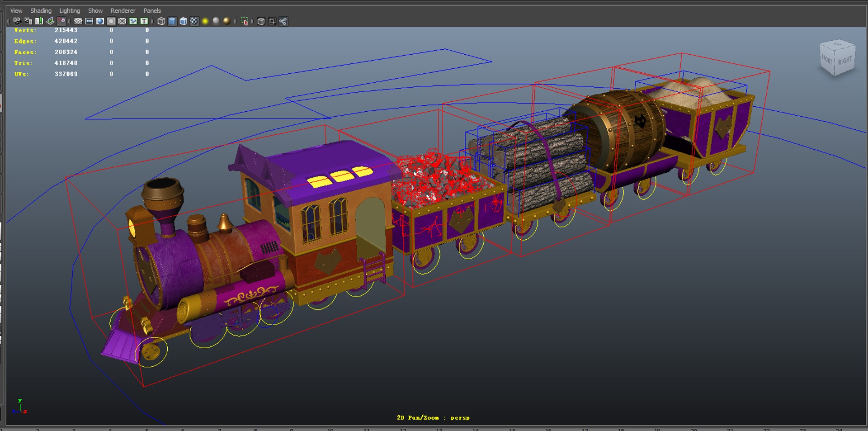This screenshot has width=868, height=431.
Task: Click the X-Ray Active Components icon
Action: (272, 21)
